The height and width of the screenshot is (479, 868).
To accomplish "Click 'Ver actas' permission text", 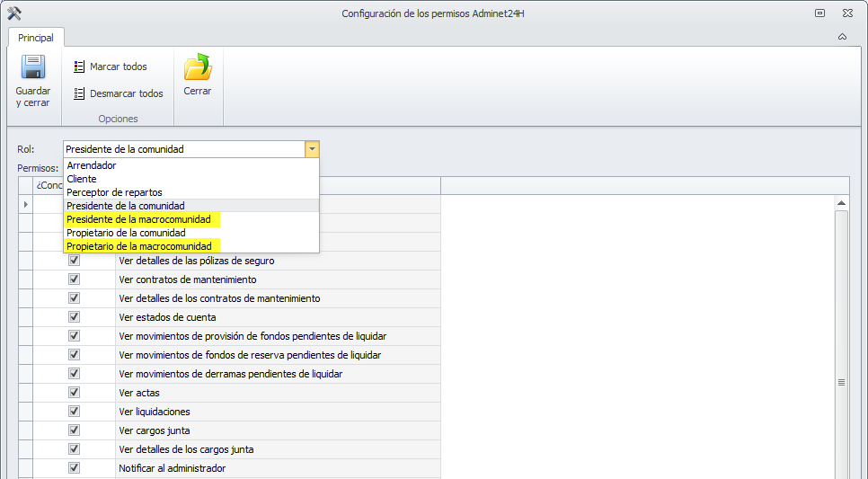I will [139, 393].
